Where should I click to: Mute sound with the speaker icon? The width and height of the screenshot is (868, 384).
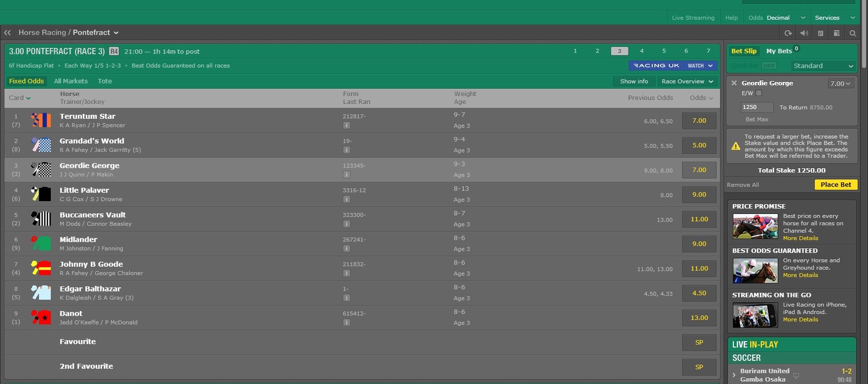[x=804, y=33]
